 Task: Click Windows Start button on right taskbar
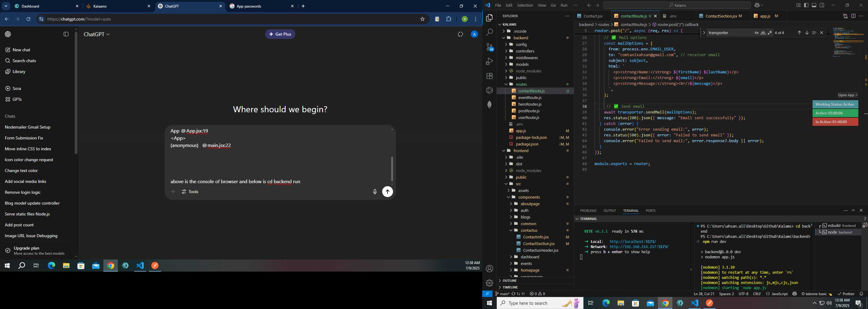point(489,303)
